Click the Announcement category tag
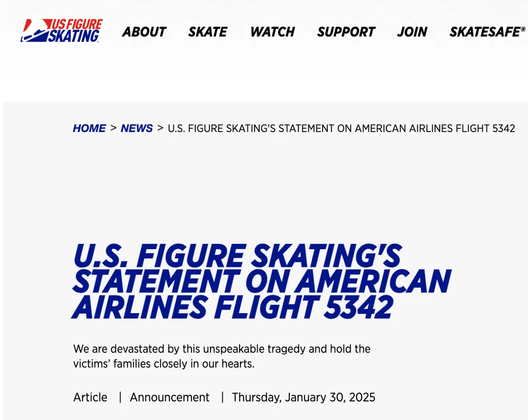The image size is (528, 420). point(170,397)
